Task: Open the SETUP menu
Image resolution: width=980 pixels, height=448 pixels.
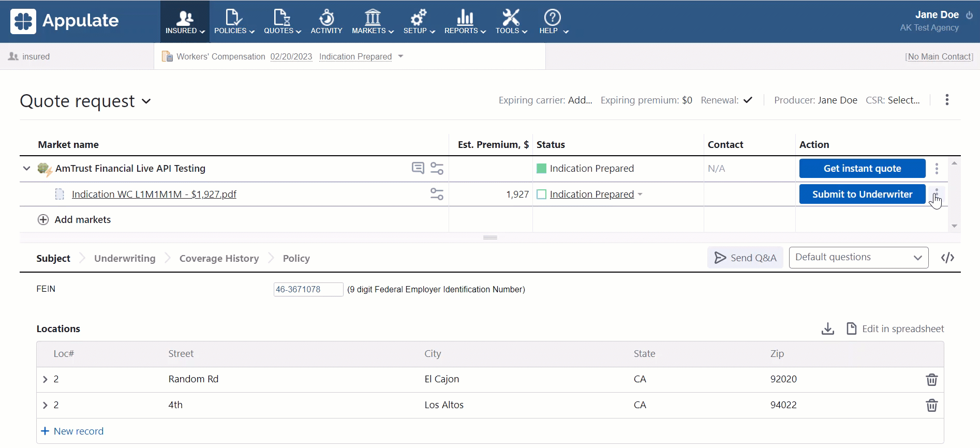Action: coord(419,22)
